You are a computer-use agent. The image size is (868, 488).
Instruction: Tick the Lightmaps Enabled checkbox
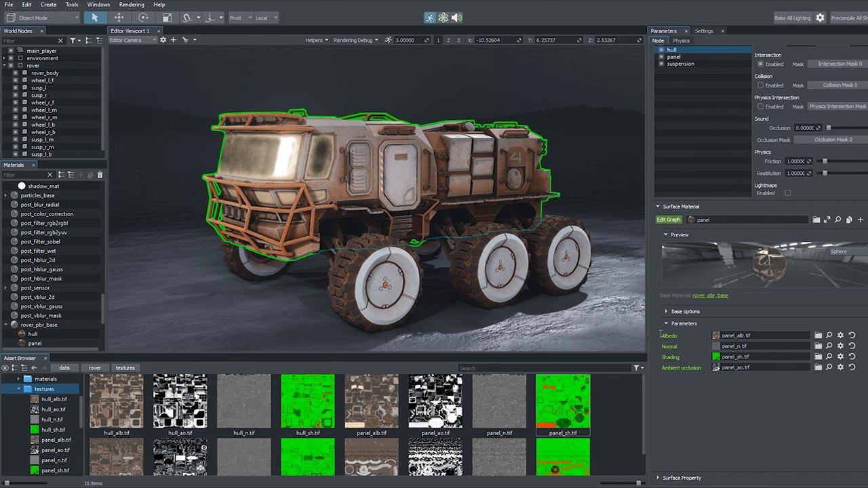tap(787, 193)
